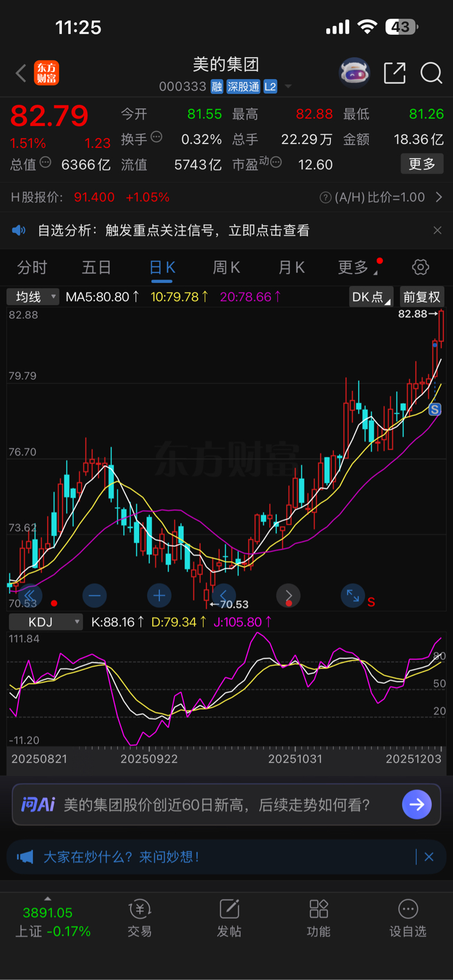Image resolution: width=453 pixels, height=980 pixels.
Task: Tap info icon next to 总值
Action: [45, 162]
